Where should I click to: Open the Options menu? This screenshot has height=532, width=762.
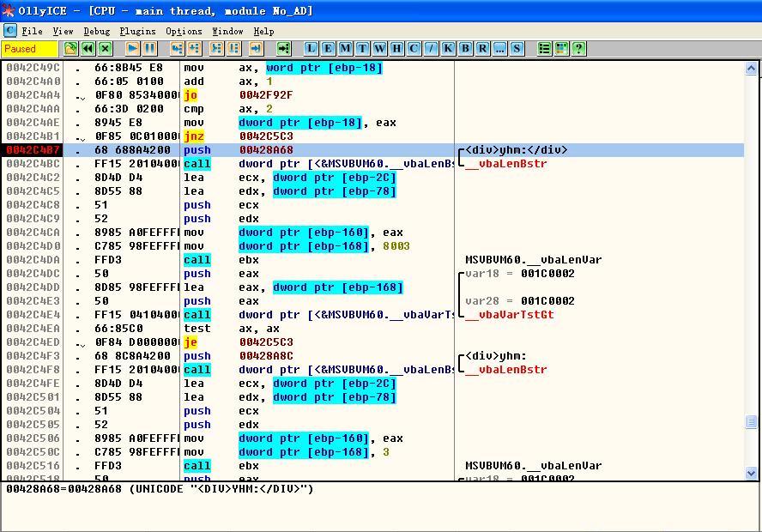(x=184, y=31)
